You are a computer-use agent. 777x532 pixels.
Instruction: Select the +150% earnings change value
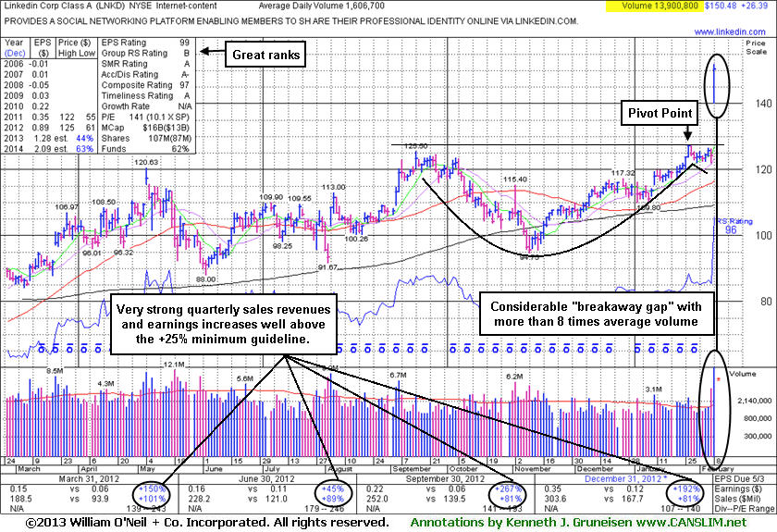(x=151, y=489)
